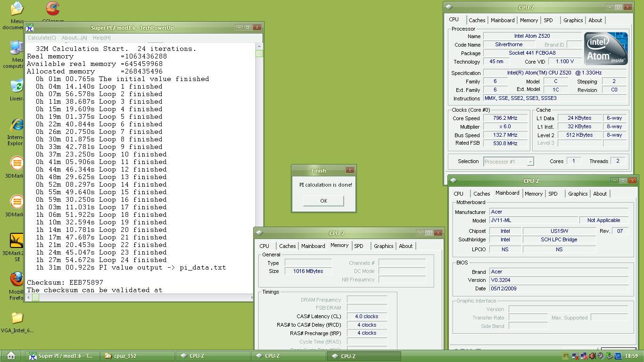Click the scroll up arrow in Super PI
Image resolution: width=644 pixels, height=362 pixels.
259,46
